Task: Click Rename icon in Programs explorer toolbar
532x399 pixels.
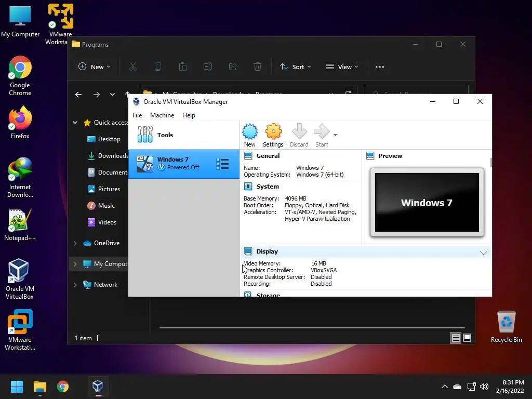Action: click(x=208, y=66)
